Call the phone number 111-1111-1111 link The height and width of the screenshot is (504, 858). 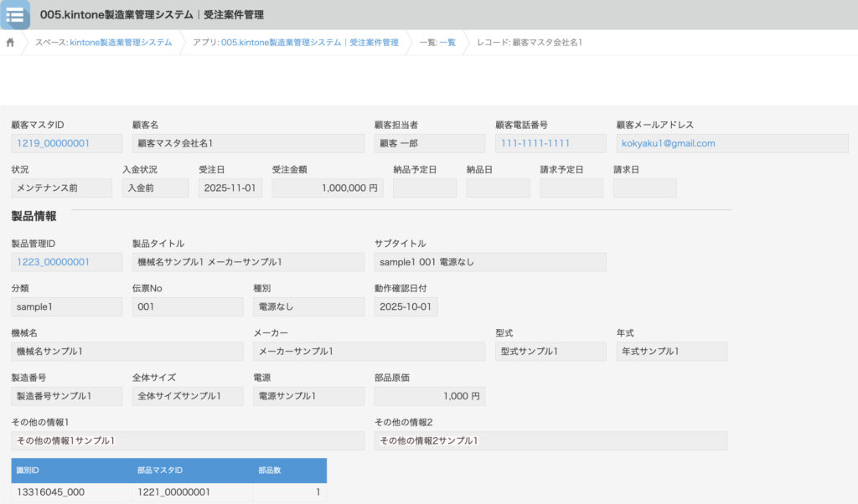[535, 143]
